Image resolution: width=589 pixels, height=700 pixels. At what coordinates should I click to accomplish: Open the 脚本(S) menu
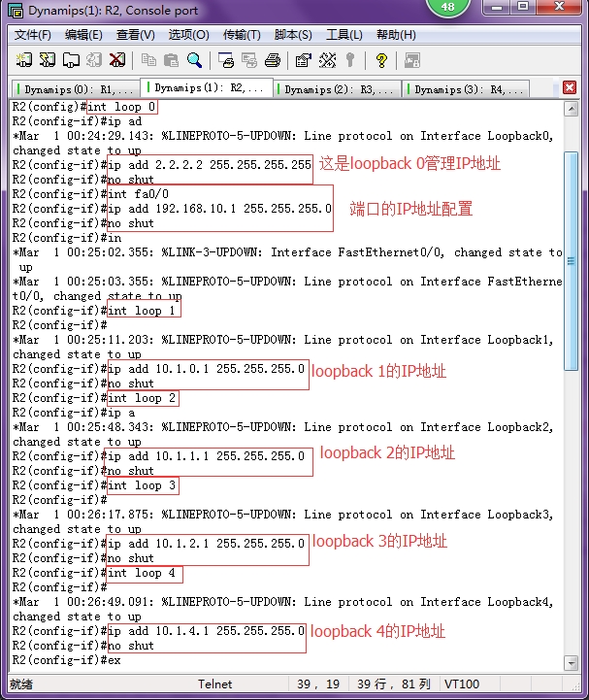tap(293, 35)
